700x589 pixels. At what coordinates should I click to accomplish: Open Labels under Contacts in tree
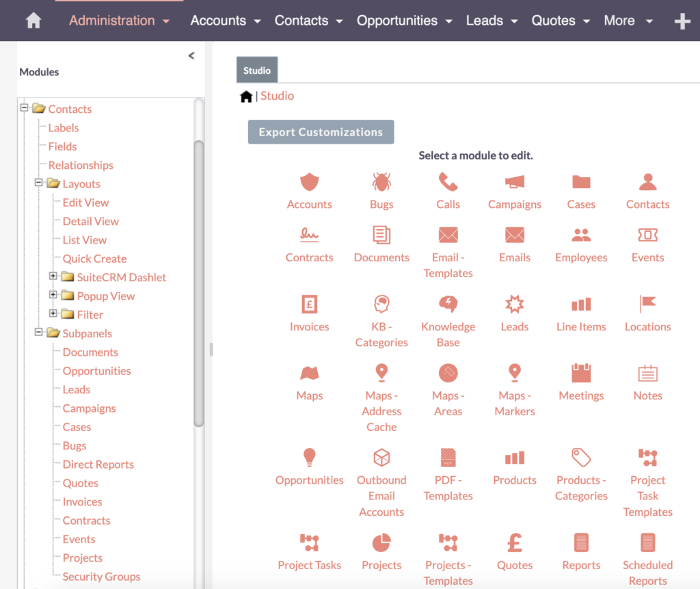pyautogui.click(x=64, y=128)
